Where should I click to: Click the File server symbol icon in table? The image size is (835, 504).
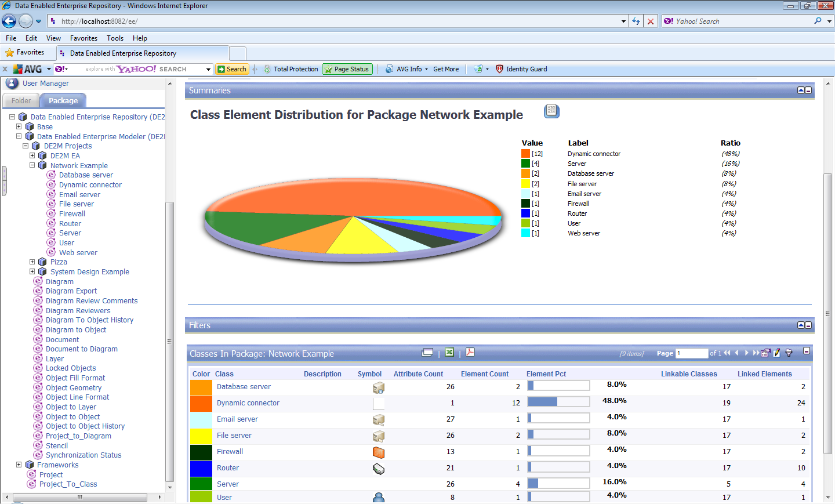(x=379, y=436)
